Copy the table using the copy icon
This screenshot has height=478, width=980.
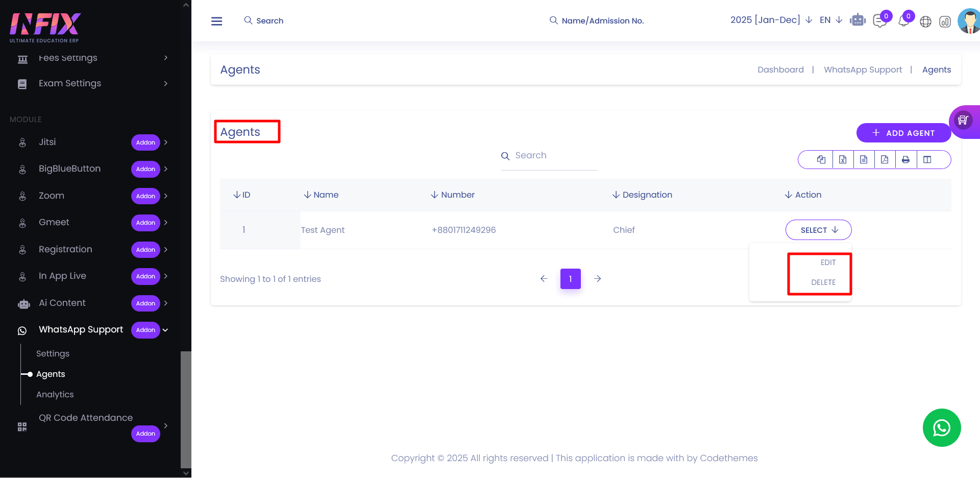tap(821, 159)
